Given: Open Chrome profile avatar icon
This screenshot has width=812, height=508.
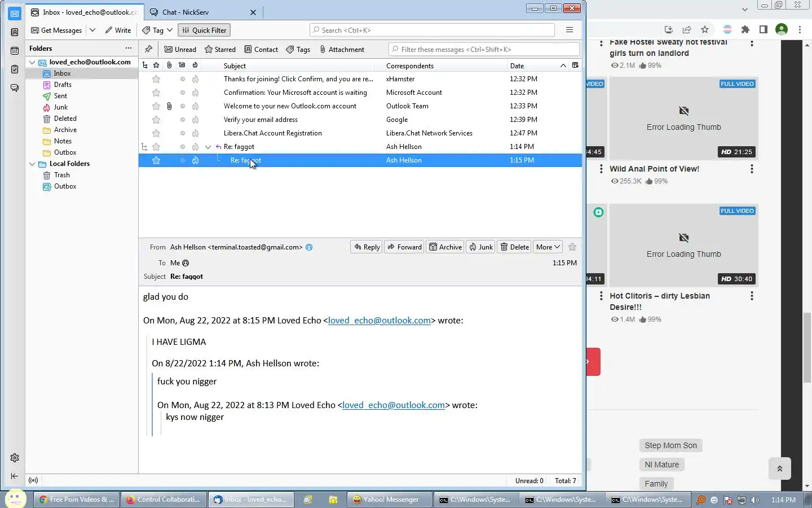Looking at the screenshot, I should click(x=782, y=30).
